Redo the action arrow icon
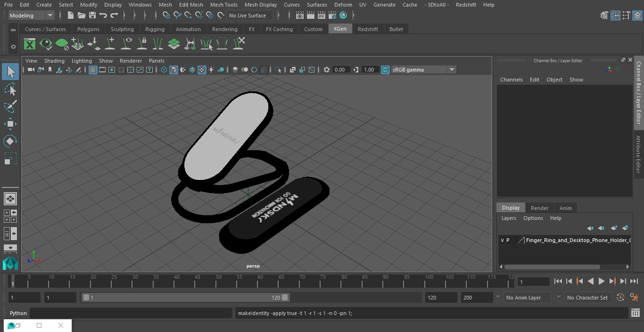 pos(114,16)
